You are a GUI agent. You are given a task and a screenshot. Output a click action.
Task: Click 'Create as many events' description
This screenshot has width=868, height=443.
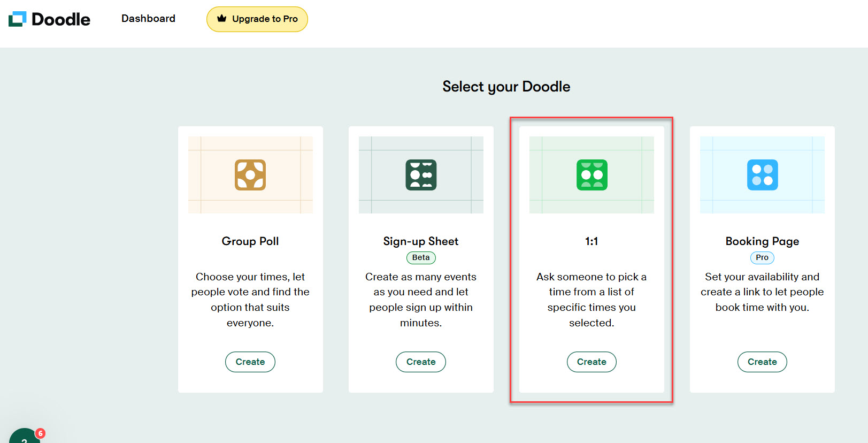coord(421,300)
